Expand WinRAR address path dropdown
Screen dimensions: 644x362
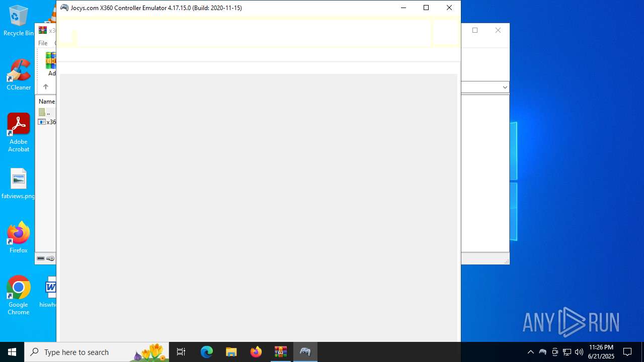click(x=505, y=87)
